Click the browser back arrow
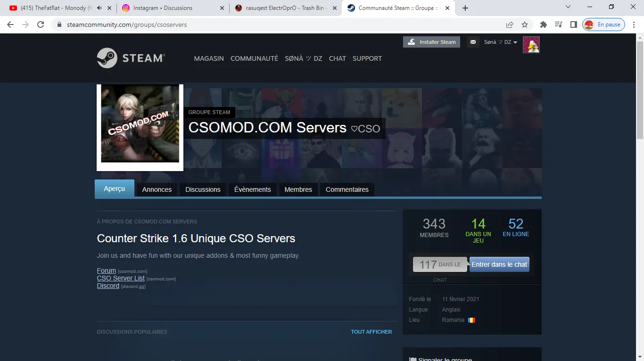Image resolution: width=644 pixels, height=361 pixels. (x=10, y=25)
